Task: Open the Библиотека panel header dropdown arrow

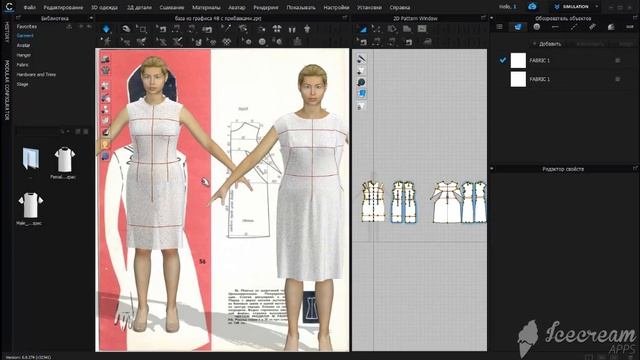Action: [x=91, y=18]
